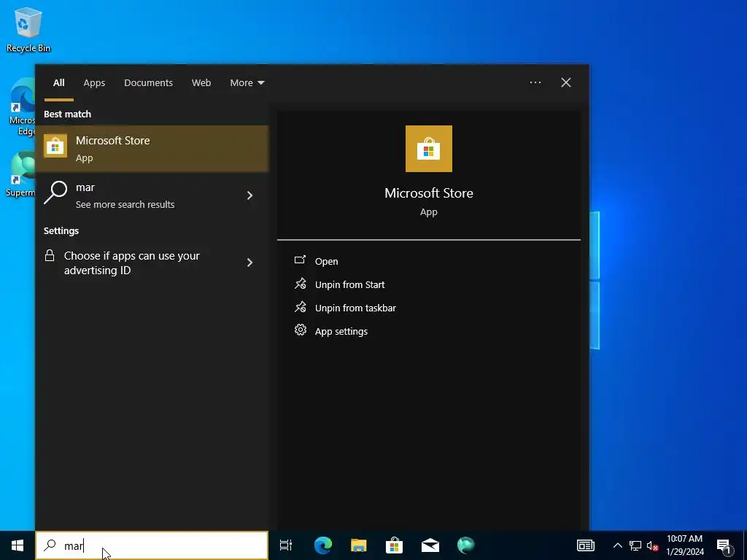Open Task View from the taskbar
Image resolution: width=747 pixels, height=560 pixels.
[286, 545]
